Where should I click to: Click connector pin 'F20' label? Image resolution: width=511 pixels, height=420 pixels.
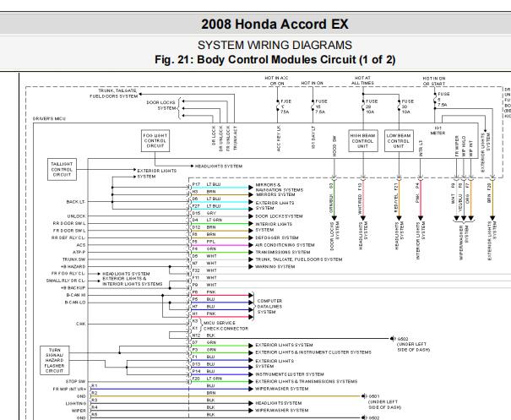coord(196,379)
